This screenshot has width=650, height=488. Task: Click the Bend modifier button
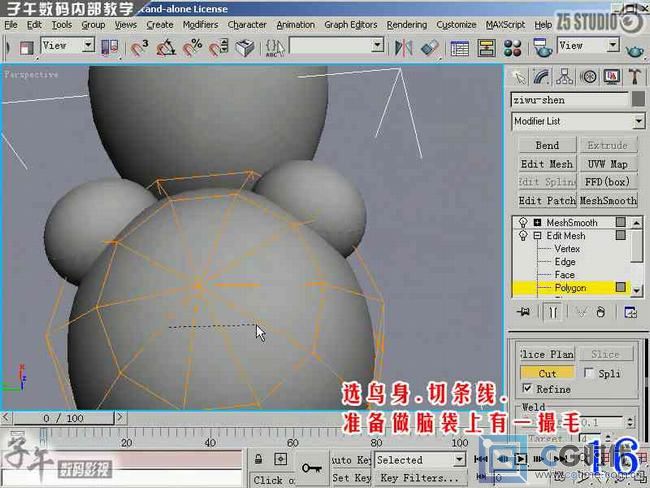pyautogui.click(x=547, y=146)
